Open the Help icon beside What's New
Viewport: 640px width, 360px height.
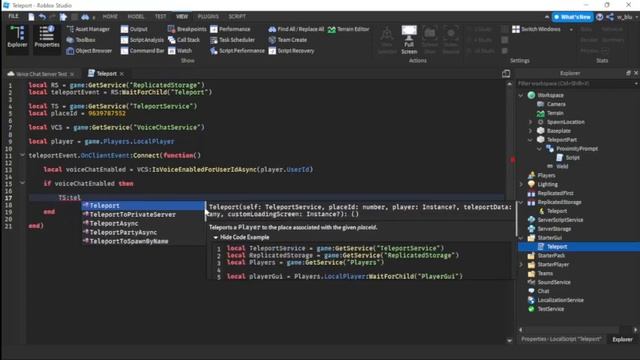pyautogui.click(x=600, y=17)
